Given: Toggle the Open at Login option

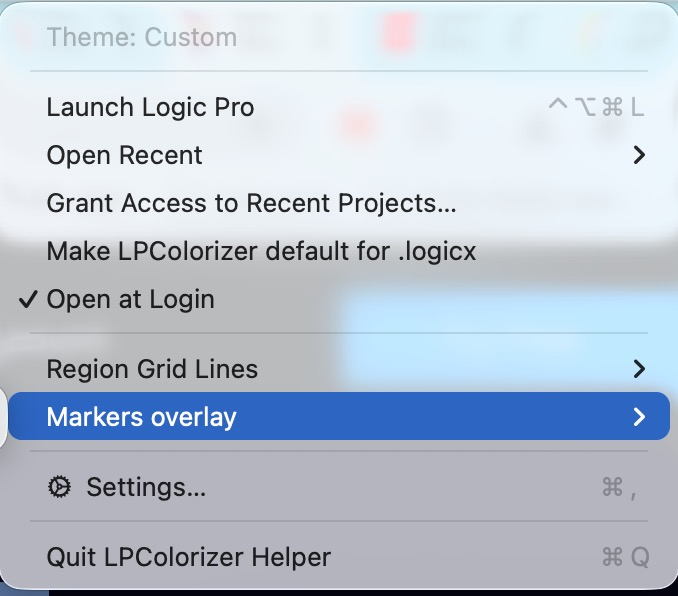Looking at the screenshot, I should 339,299.
